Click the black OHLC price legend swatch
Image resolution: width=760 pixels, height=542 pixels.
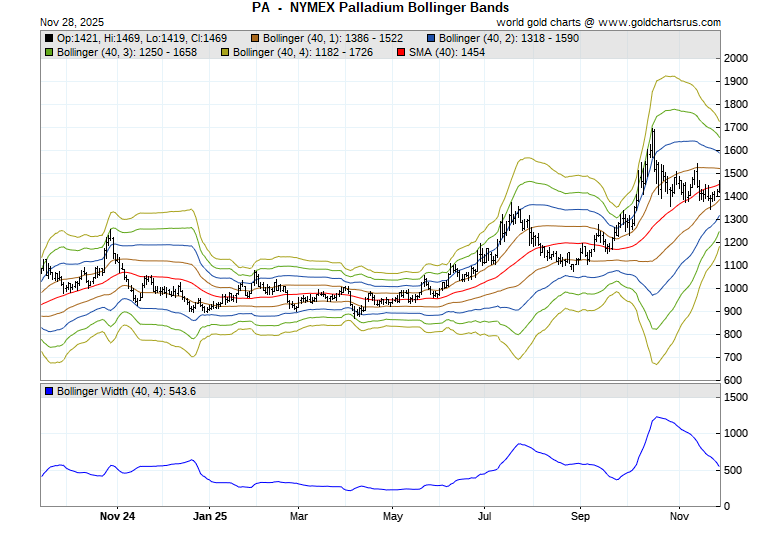click(49, 38)
